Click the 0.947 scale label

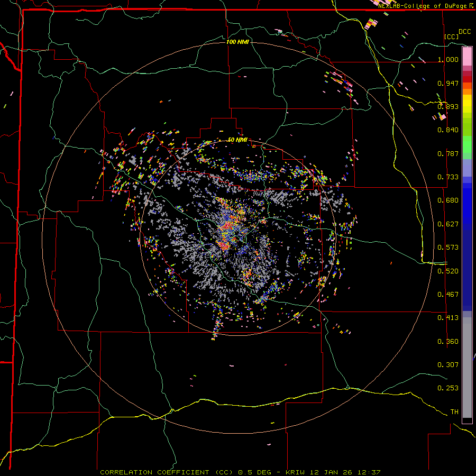tap(448, 83)
